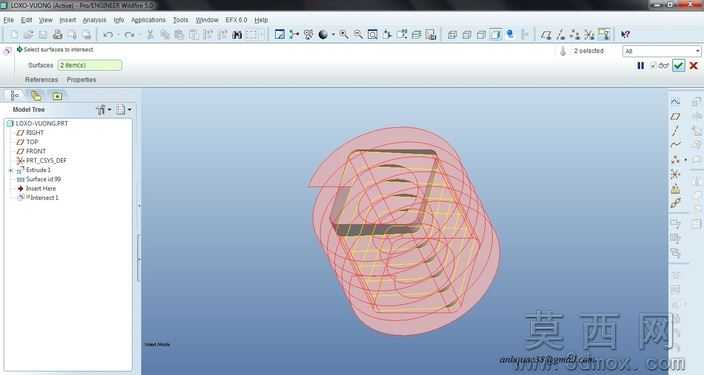This screenshot has height=375, width=704.
Task: Open the View Manager icon
Action: pos(431,35)
